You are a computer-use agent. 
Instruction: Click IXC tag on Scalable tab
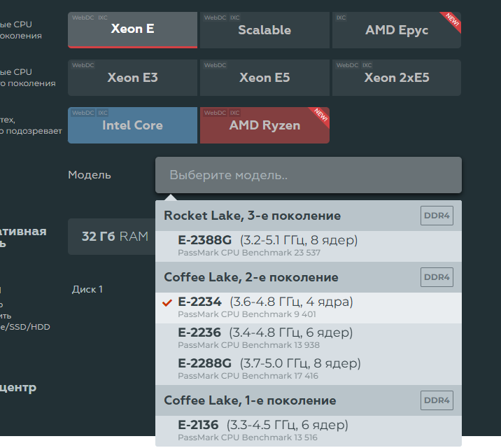[x=235, y=17]
